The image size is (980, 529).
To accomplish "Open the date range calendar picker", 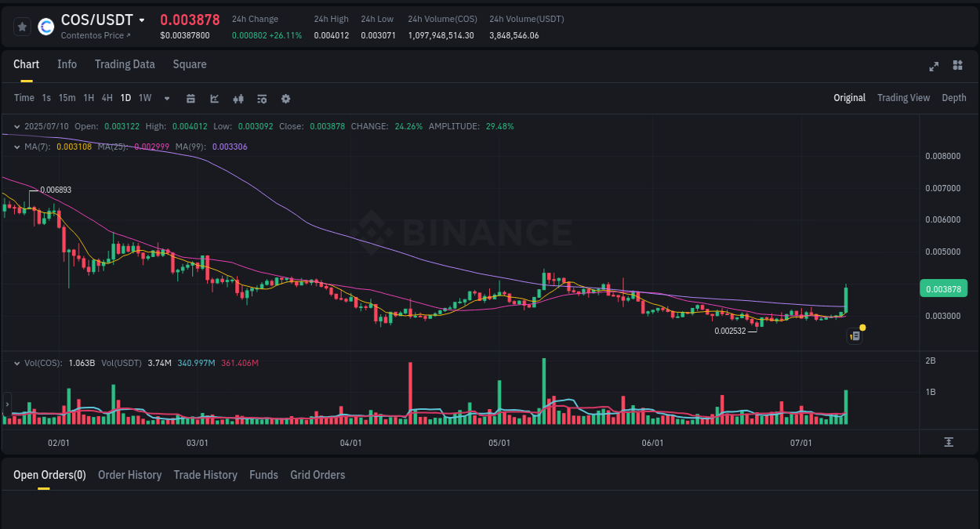I will click(x=191, y=98).
